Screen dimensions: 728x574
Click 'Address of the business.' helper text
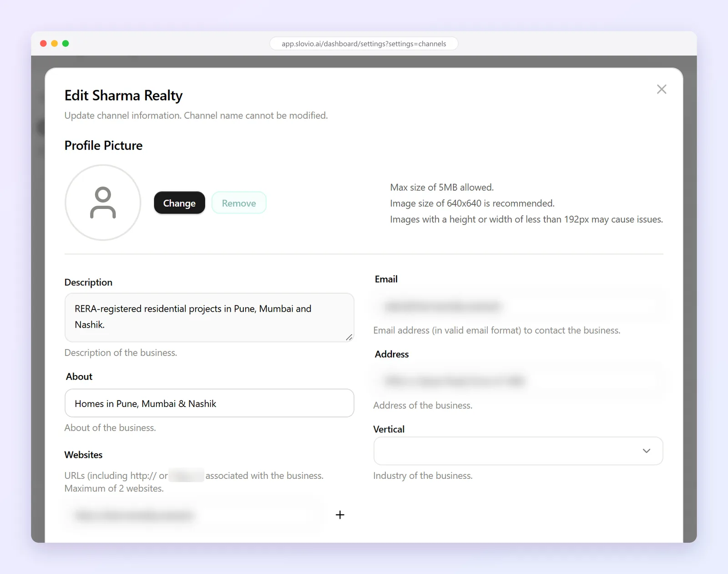423,406
